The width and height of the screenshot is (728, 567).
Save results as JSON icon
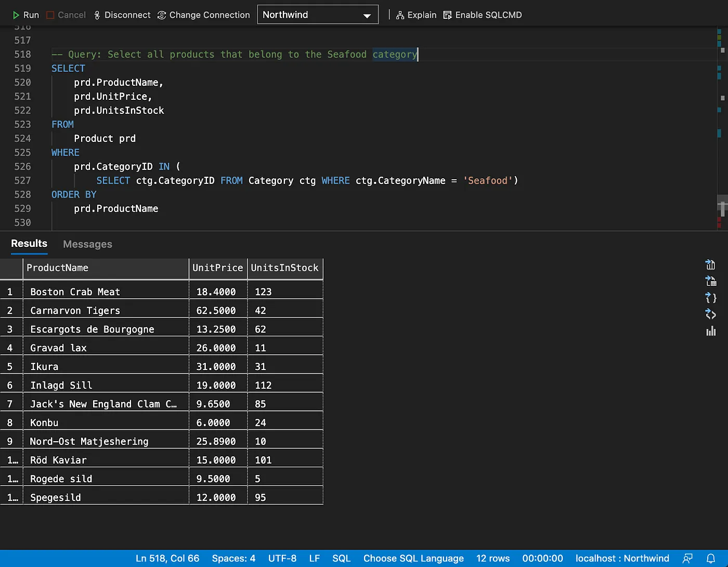[x=710, y=298]
